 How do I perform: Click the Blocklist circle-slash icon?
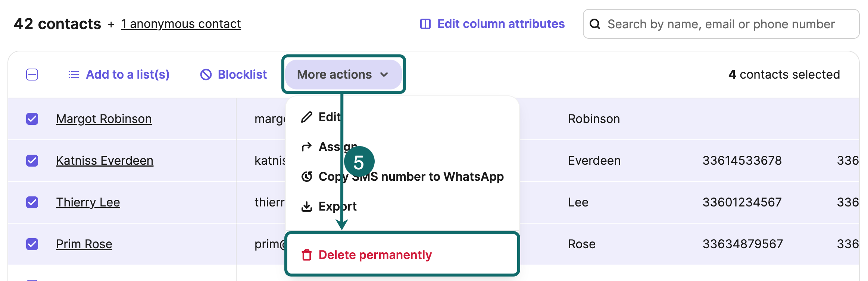pyautogui.click(x=206, y=75)
